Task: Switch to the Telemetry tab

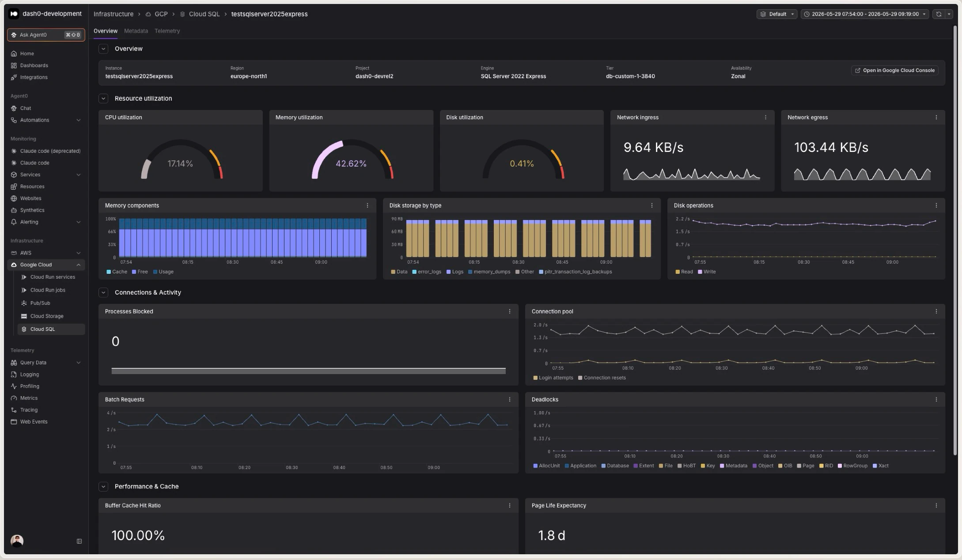Action: coord(167,31)
